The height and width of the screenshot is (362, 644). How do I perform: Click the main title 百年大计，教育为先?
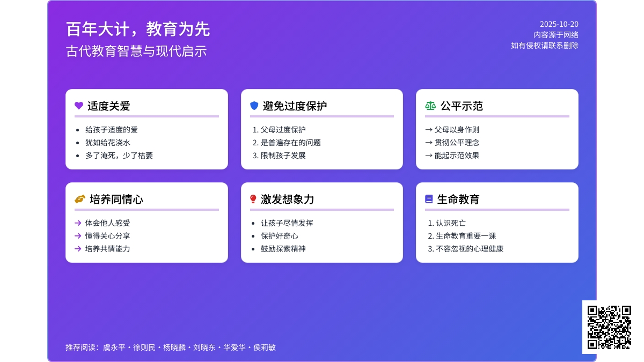point(138,29)
